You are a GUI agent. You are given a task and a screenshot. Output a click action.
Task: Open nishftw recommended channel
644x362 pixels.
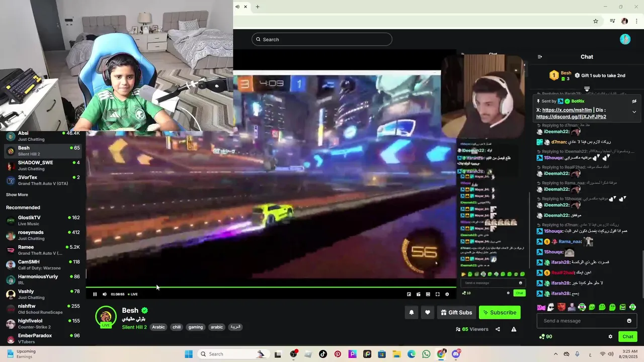43,309
